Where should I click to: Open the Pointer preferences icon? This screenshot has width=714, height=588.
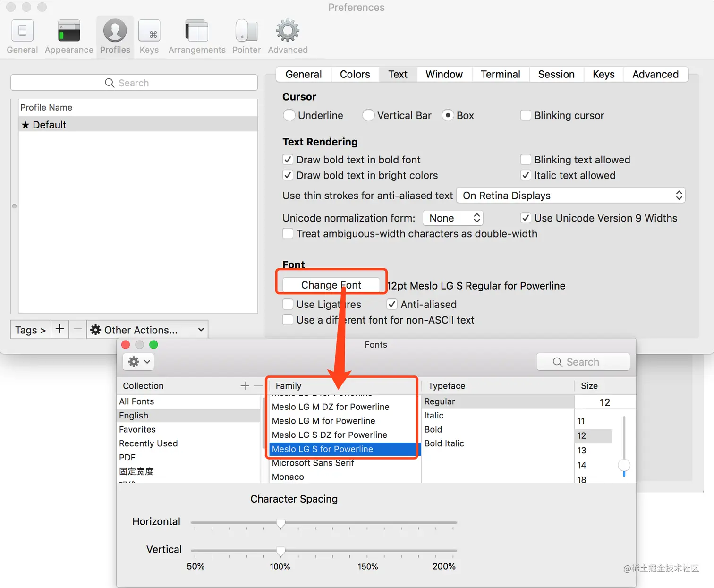[246, 37]
